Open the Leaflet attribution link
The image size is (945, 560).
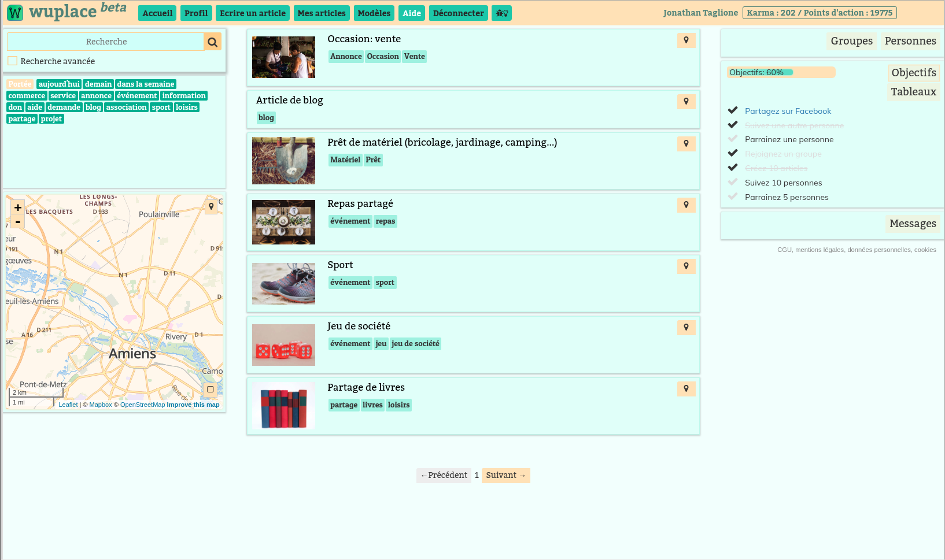(68, 405)
